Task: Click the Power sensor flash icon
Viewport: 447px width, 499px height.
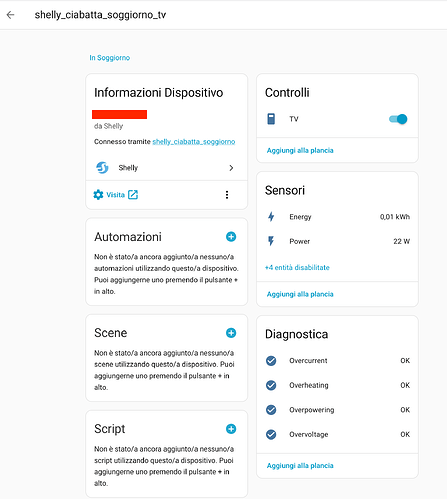Action: [271, 241]
